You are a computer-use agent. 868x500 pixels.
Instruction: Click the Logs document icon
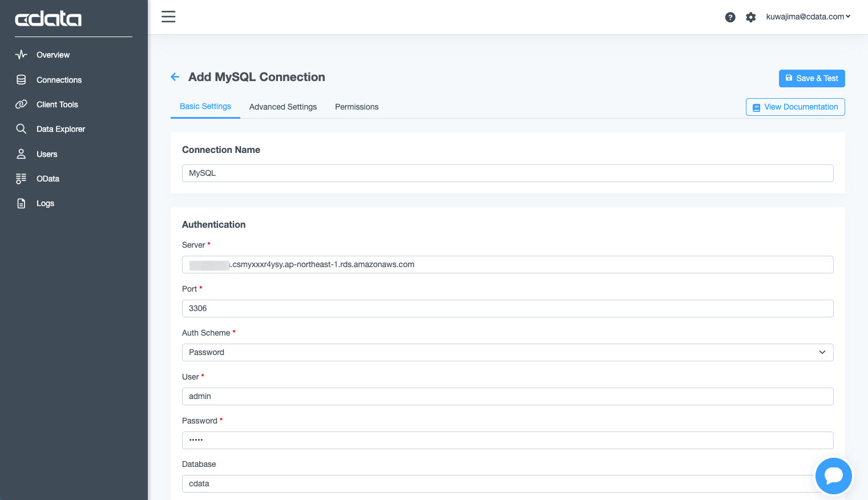[x=21, y=203]
